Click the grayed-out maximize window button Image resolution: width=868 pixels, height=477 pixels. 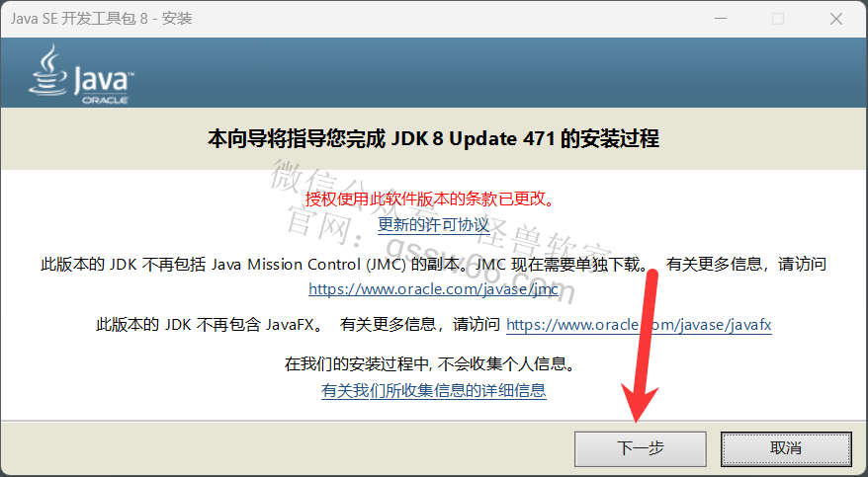tap(778, 18)
